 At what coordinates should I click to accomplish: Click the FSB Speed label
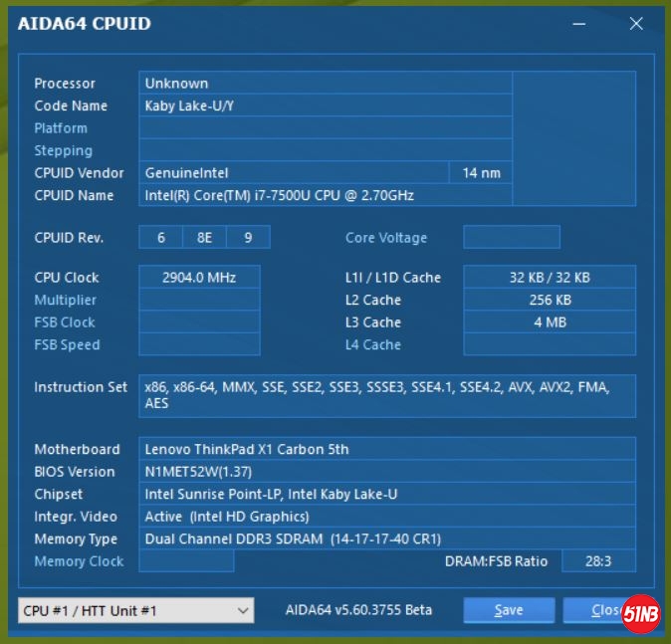tap(67, 345)
